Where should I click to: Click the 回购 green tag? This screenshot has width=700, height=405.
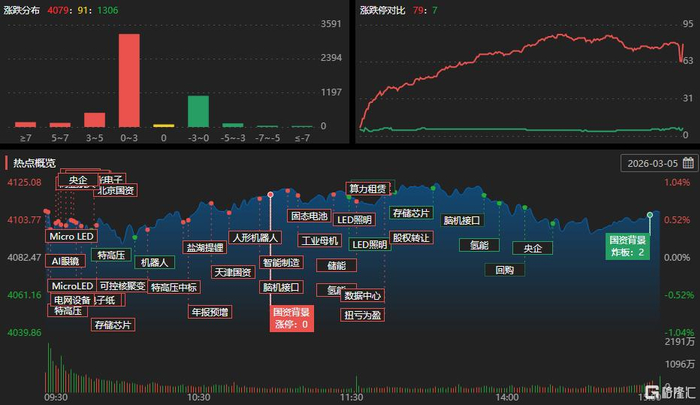click(504, 270)
